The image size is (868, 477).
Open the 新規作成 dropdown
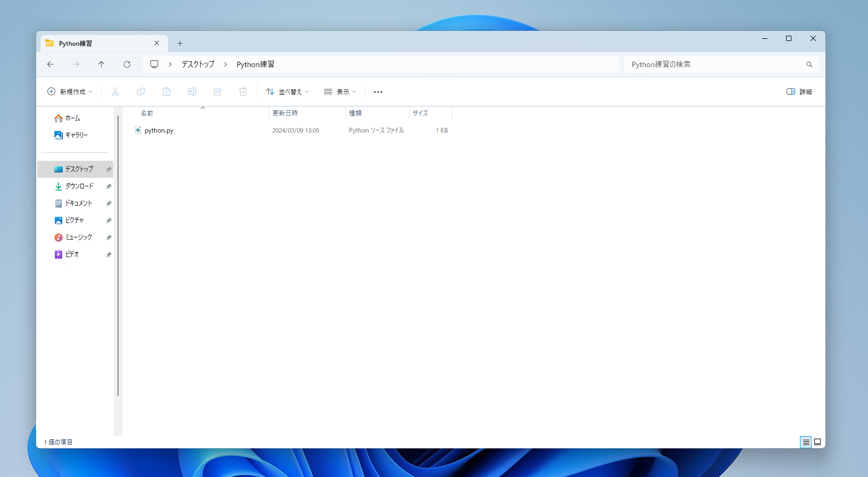point(70,92)
